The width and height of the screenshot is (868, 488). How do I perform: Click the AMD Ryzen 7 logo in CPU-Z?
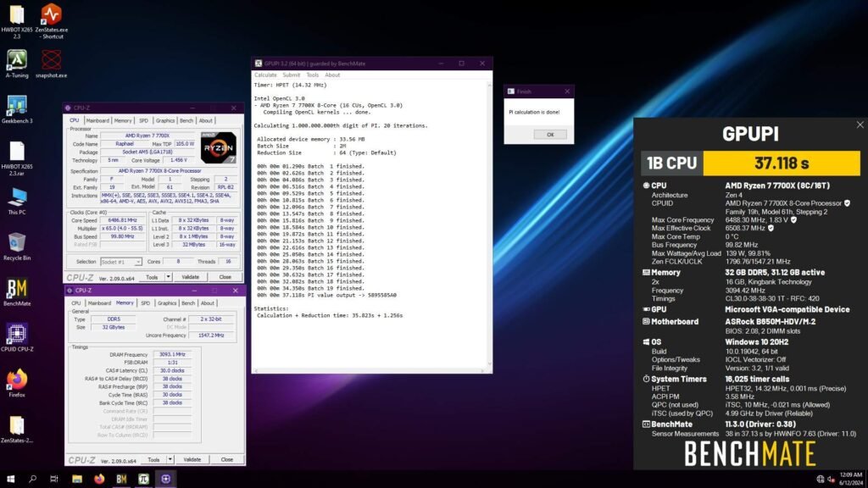pyautogui.click(x=217, y=149)
